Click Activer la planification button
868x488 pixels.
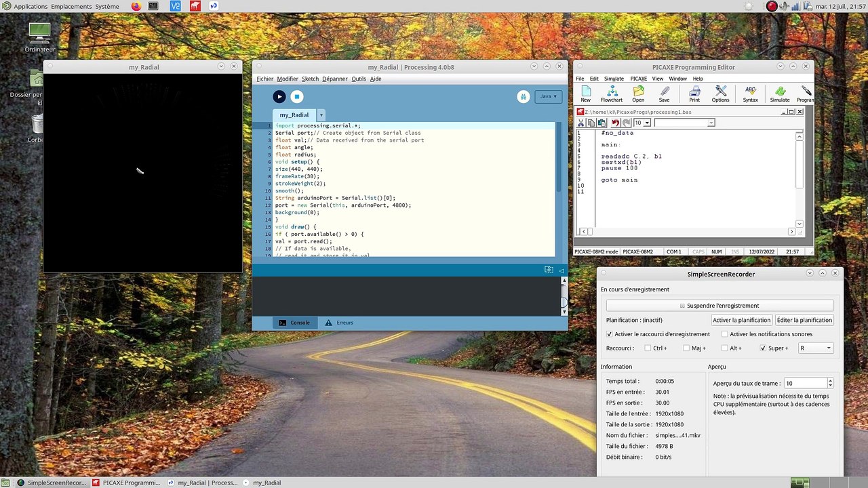pyautogui.click(x=742, y=320)
